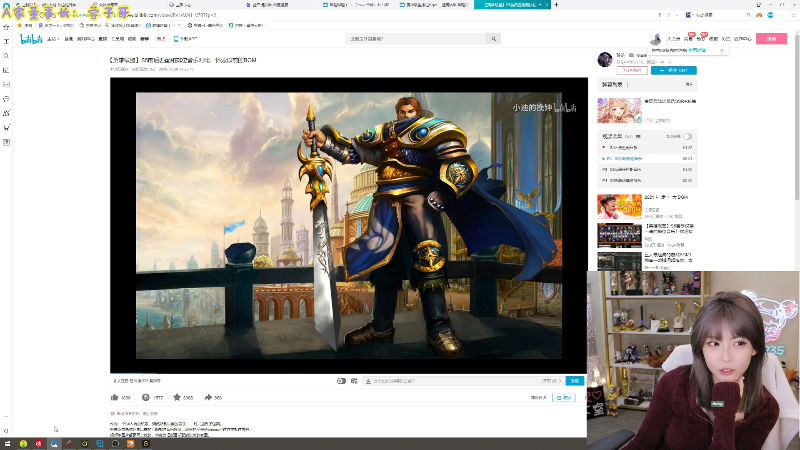
Task: Open the active bilibili browser tab
Action: click(512, 5)
